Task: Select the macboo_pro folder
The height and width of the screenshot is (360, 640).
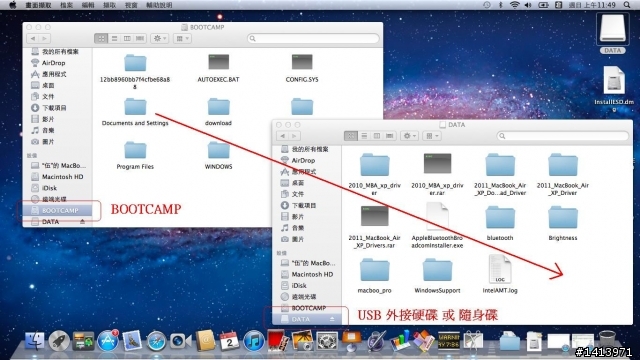Action: click(x=374, y=275)
